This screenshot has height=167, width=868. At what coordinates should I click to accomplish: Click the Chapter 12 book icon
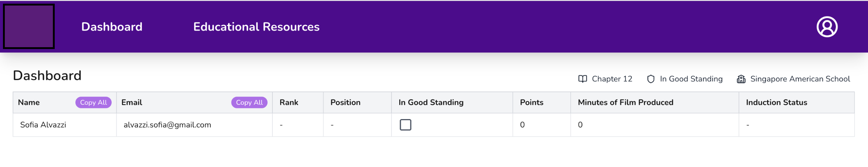[x=583, y=79]
